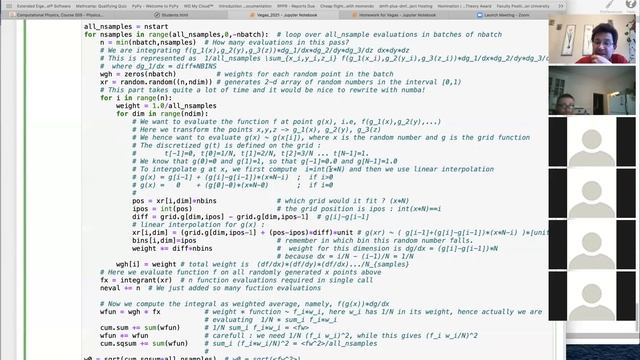Switch to the Computational Physics course tab
Screen dimensions: 640x360
coord(57,15)
